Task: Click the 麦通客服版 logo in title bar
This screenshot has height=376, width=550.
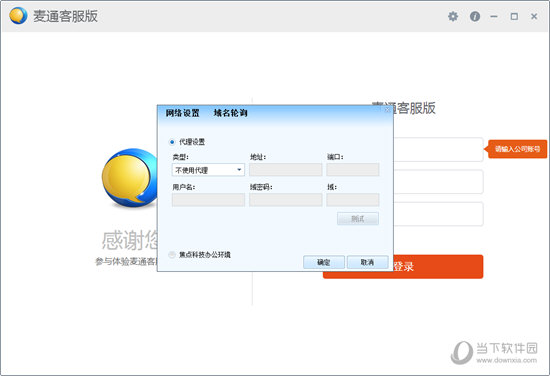Action: tap(18, 16)
